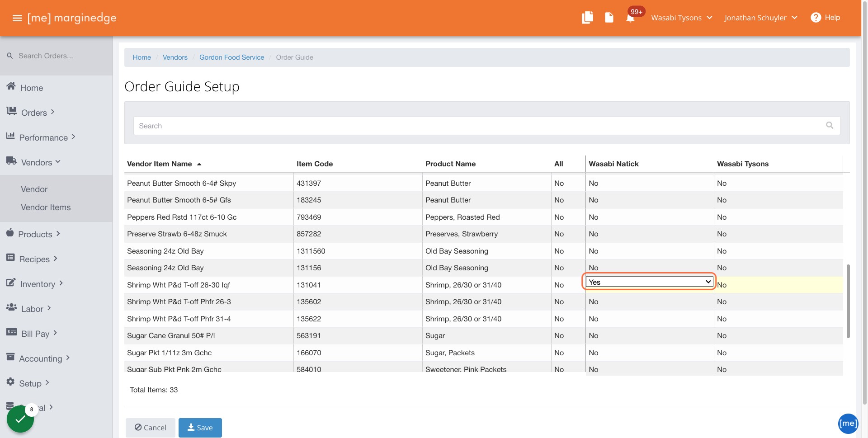Collapse the Vendors sidebar section
This screenshot has width=868, height=438.
(x=58, y=161)
